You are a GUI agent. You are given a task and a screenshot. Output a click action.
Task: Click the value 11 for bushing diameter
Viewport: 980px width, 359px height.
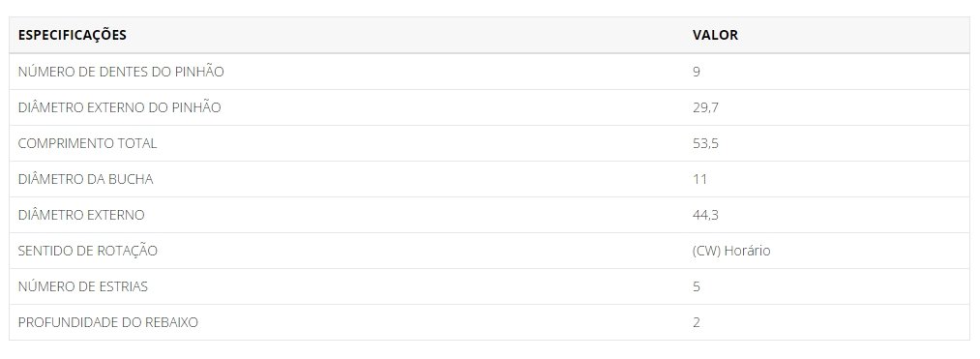(699, 179)
